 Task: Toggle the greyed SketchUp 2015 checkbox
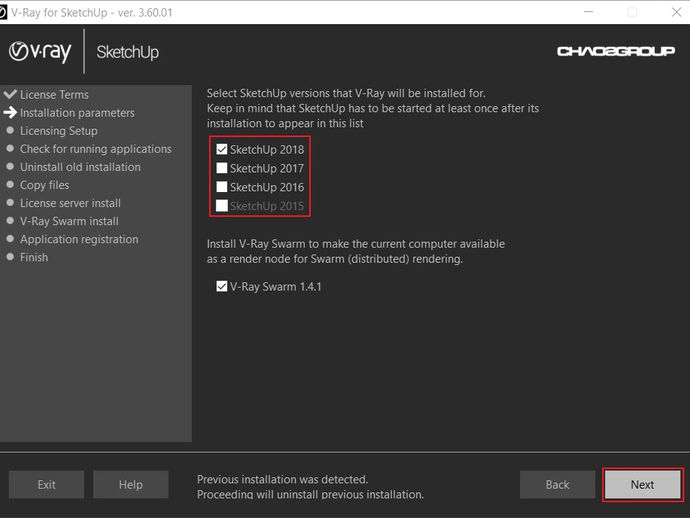pyautogui.click(x=222, y=206)
